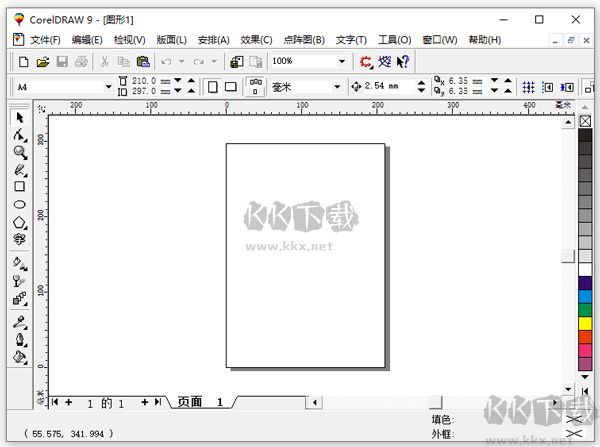The width and height of the screenshot is (600, 447).
Task: Pick the green color swatch
Action: coord(585,310)
